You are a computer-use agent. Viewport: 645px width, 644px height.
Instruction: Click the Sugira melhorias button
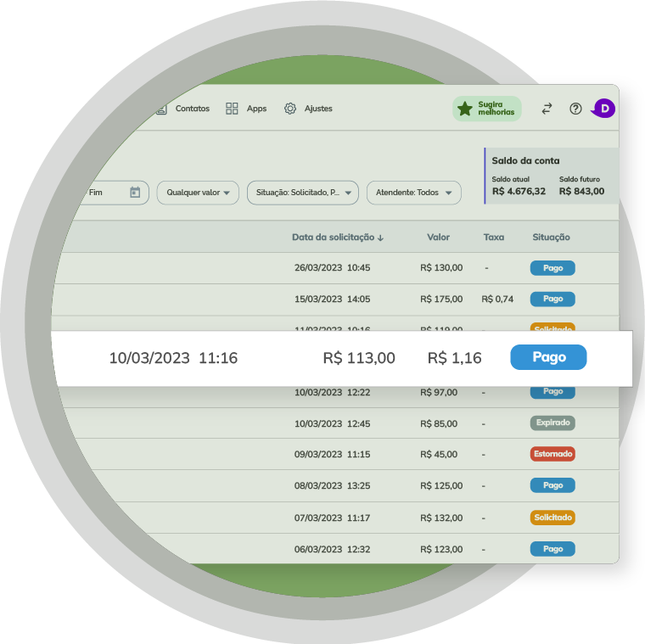(487, 109)
